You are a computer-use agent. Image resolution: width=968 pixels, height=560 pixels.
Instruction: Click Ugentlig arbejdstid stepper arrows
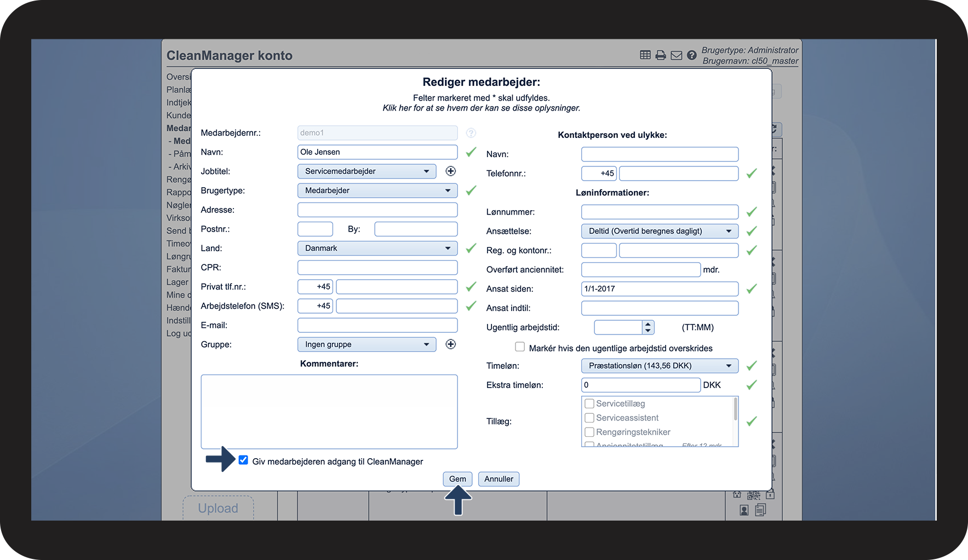(x=648, y=327)
